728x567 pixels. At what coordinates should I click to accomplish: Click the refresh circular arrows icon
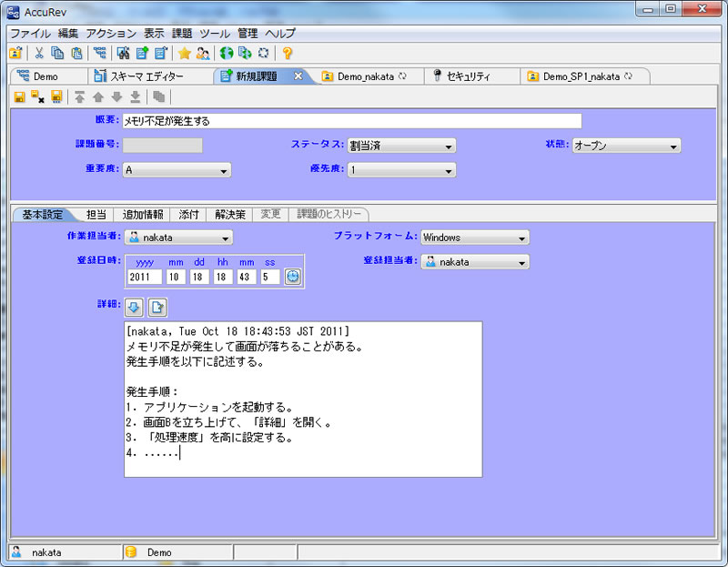tap(263, 53)
